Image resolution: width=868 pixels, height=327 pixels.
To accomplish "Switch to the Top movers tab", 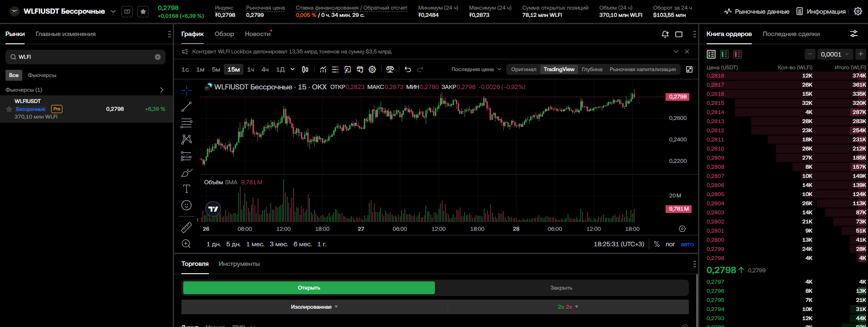I will coord(66,34).
